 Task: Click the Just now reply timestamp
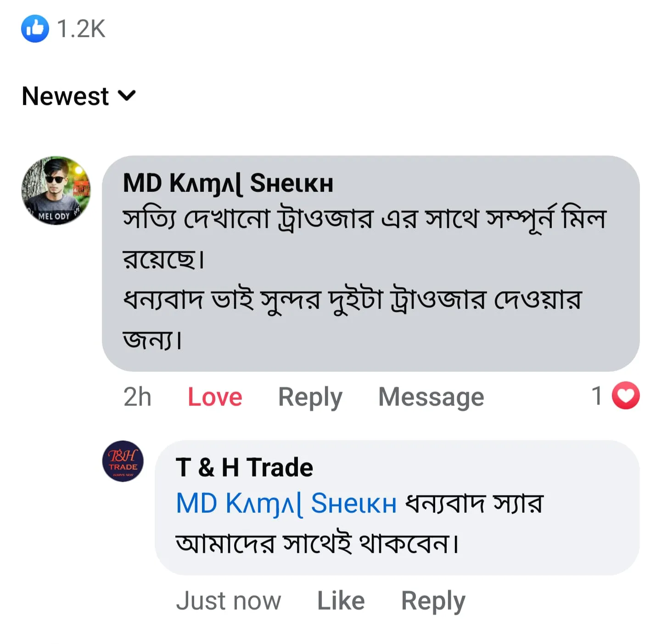click(x=228, y=600)
